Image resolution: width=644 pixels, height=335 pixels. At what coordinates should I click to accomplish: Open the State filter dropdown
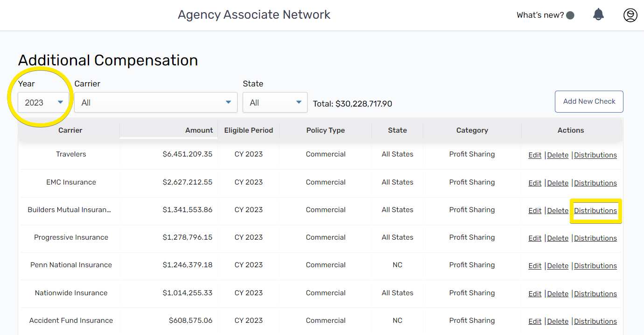(x=275, y=102)
